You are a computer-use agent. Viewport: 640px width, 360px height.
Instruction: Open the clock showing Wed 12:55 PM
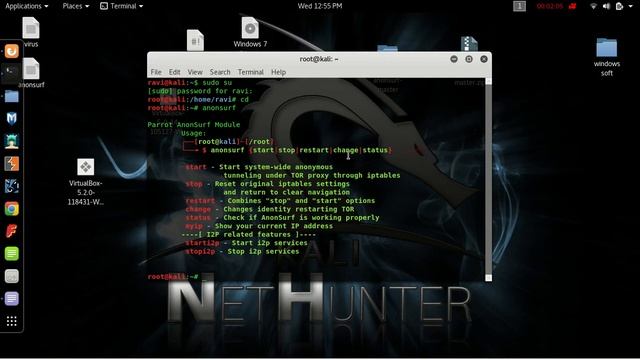pos(320,6)
